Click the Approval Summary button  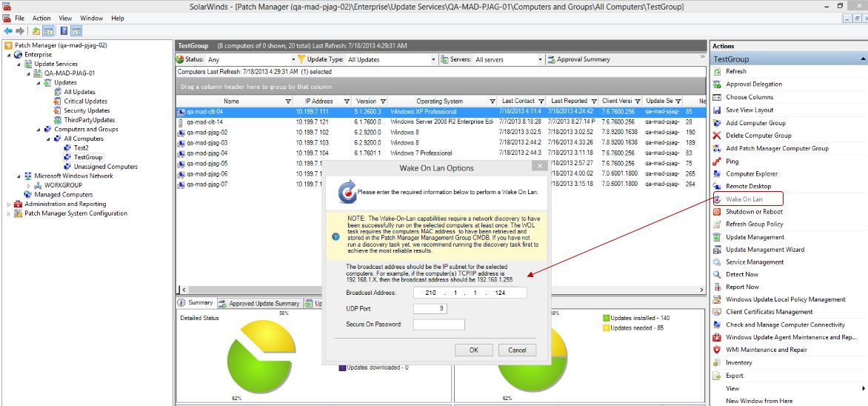coord(578,59)
